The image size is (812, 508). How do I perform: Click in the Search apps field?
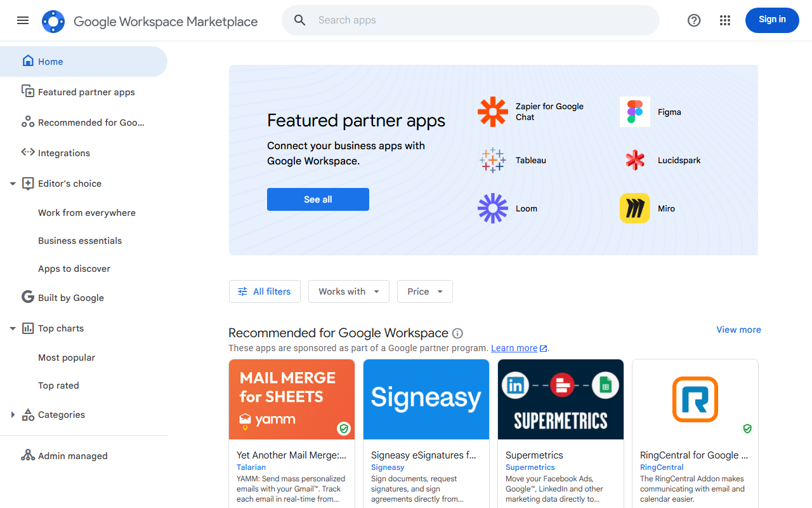click(x=471, y=20)
